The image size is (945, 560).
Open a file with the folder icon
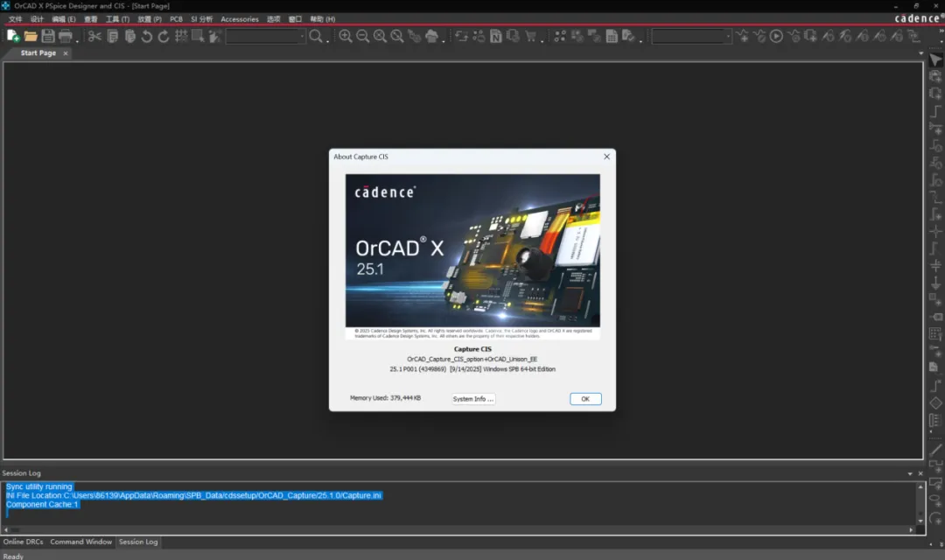pyautogui.click(x=31, y=36)
